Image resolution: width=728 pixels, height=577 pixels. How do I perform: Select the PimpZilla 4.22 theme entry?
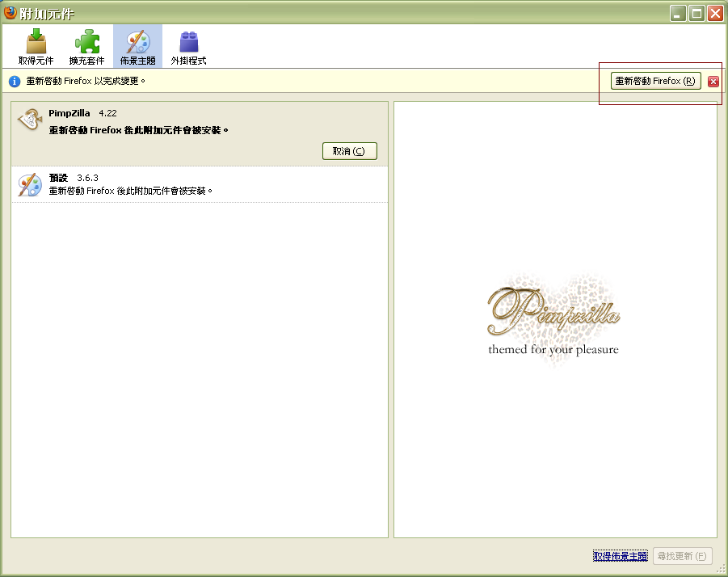[200, 133]
